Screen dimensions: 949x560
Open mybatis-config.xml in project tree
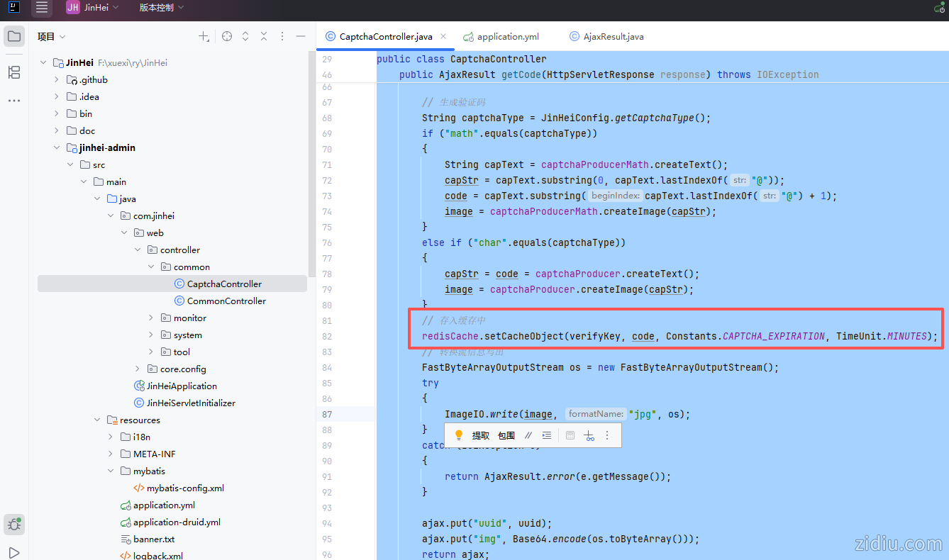(185, 488)
